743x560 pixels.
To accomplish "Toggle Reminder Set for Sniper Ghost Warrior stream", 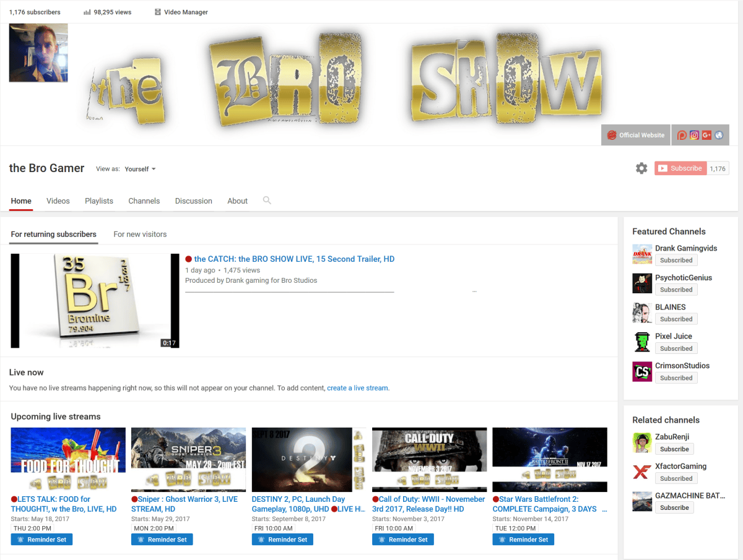I will tap(162, 540).
